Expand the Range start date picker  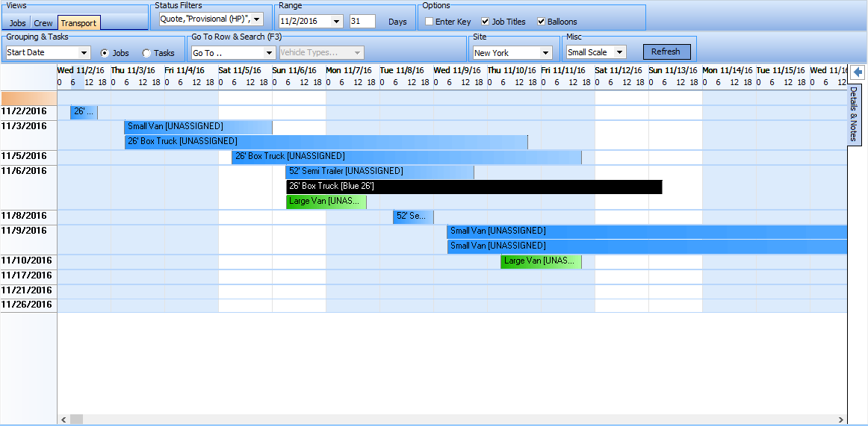(x=336, y=22)
